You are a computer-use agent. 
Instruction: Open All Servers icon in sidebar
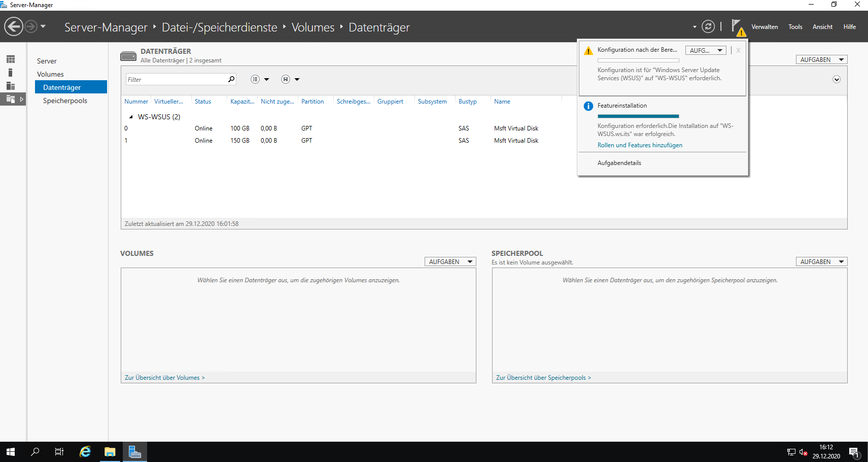11,86
